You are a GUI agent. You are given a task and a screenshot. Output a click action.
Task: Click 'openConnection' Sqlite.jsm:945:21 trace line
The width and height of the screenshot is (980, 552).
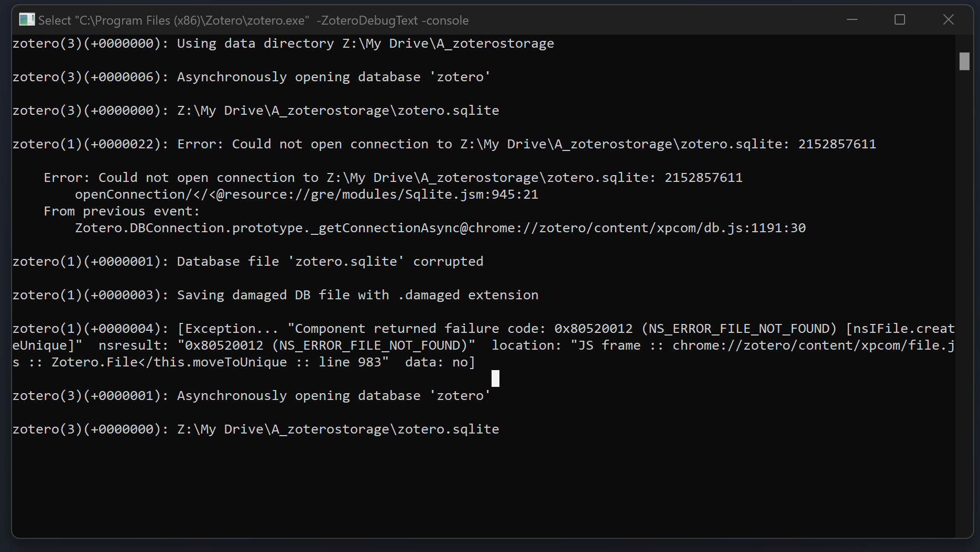[307, 194]
